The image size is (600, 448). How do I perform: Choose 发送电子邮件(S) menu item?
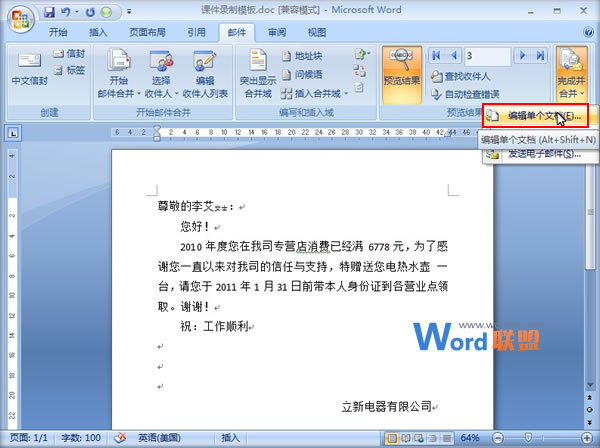[540, 154]
